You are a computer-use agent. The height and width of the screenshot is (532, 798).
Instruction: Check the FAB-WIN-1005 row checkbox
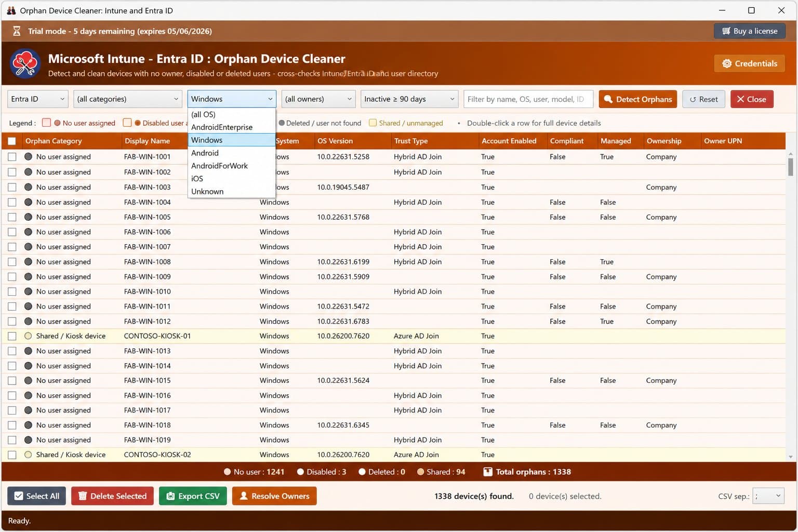[x=12, y=217]
